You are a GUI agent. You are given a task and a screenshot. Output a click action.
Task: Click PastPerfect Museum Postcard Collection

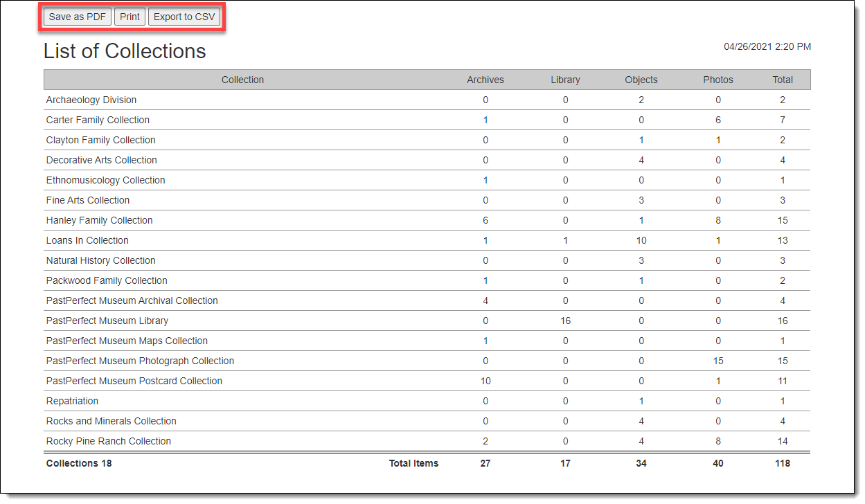(x=134, y=381)
